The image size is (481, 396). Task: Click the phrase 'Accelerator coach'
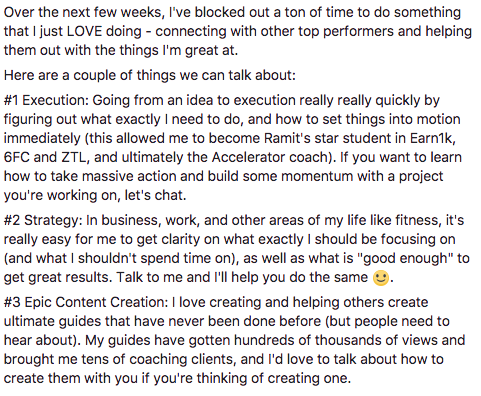pos(271,157)
